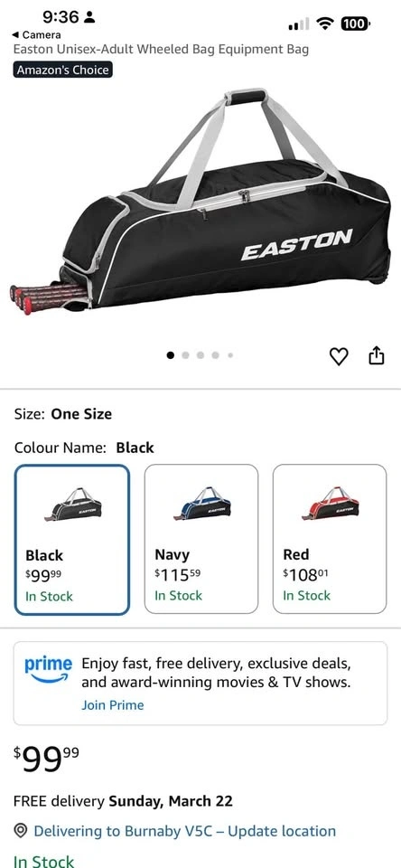This screenshot has height=868, width=401.
Task: Tap the Prime logo
Action: [x=48, y=669]
